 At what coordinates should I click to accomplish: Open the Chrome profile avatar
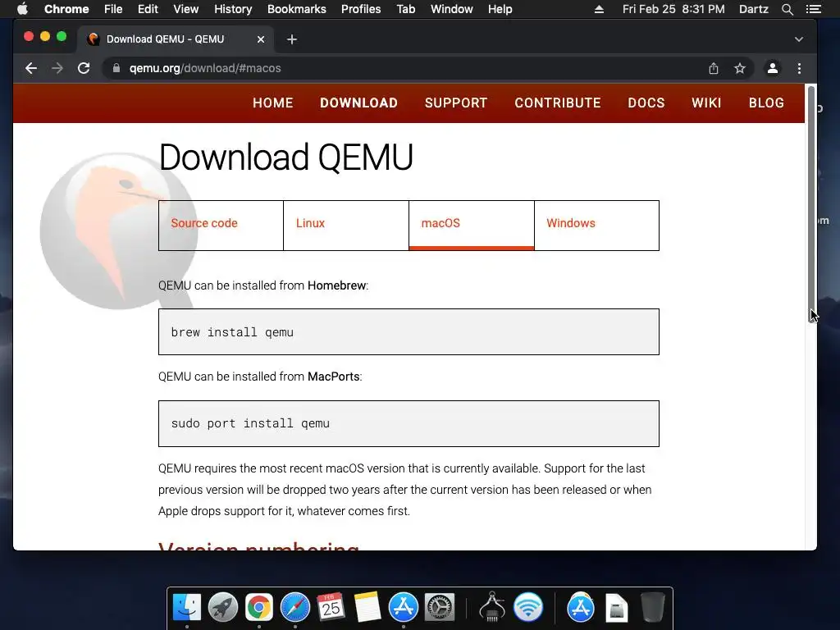[773, 68]
